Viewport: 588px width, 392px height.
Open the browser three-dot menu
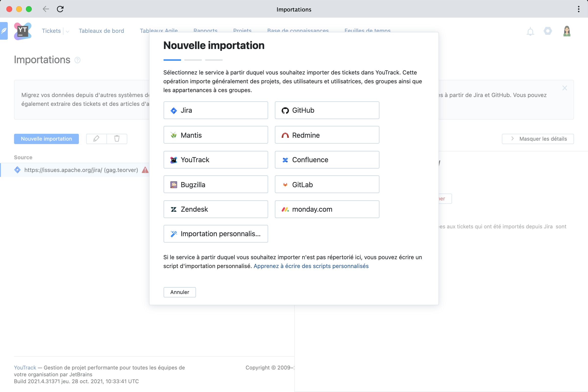578,9
